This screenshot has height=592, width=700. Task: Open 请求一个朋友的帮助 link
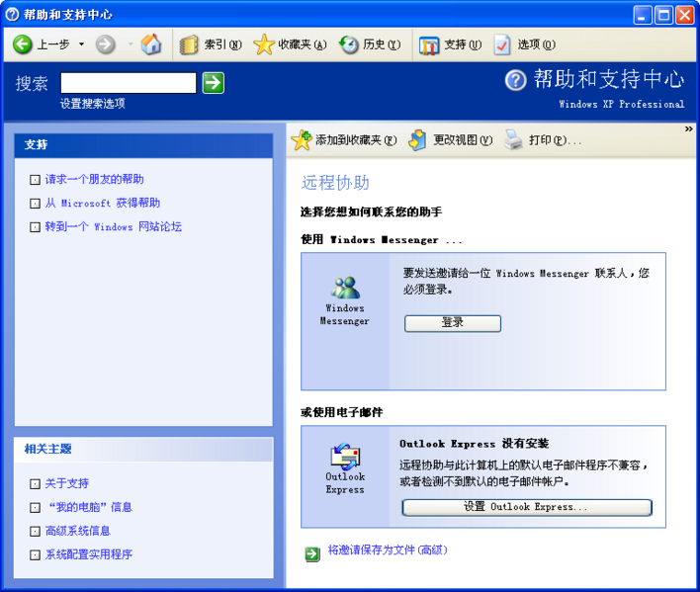(x=94, y=179)
